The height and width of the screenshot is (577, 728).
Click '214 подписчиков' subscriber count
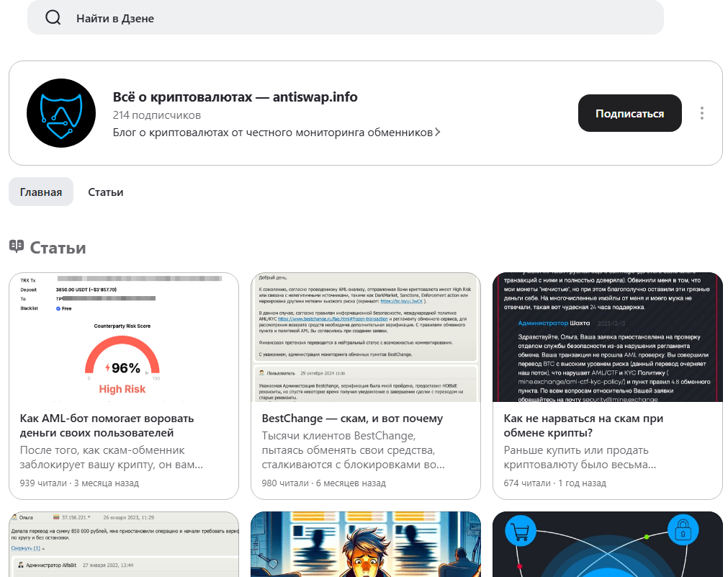click(x=157, y=115)
